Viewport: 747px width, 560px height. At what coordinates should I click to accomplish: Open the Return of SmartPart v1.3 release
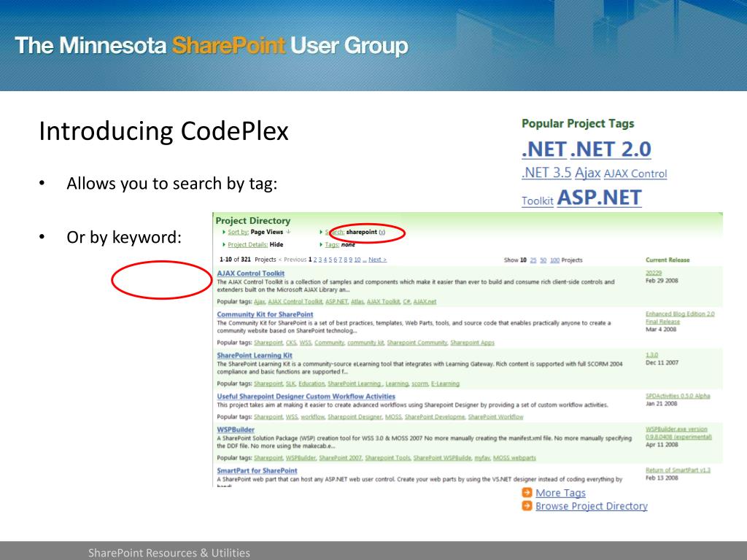coord(678,470)
